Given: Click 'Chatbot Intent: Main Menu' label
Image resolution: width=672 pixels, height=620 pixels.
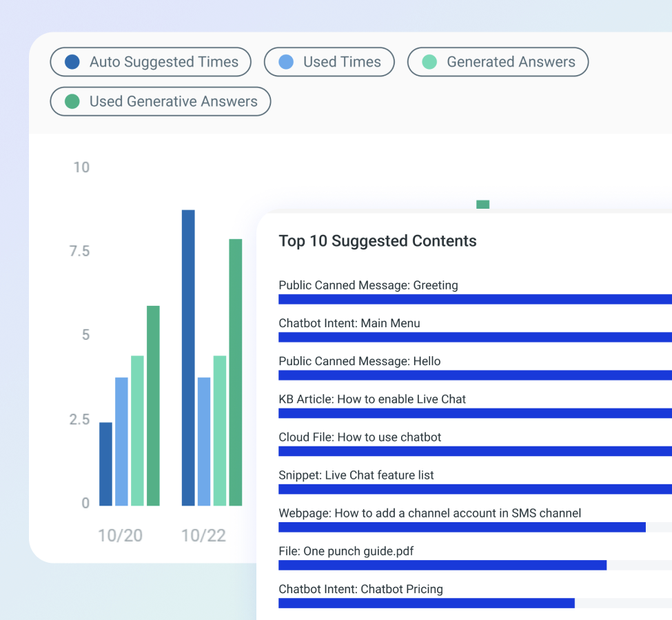Looking at the screenshot, I should 349,323.
